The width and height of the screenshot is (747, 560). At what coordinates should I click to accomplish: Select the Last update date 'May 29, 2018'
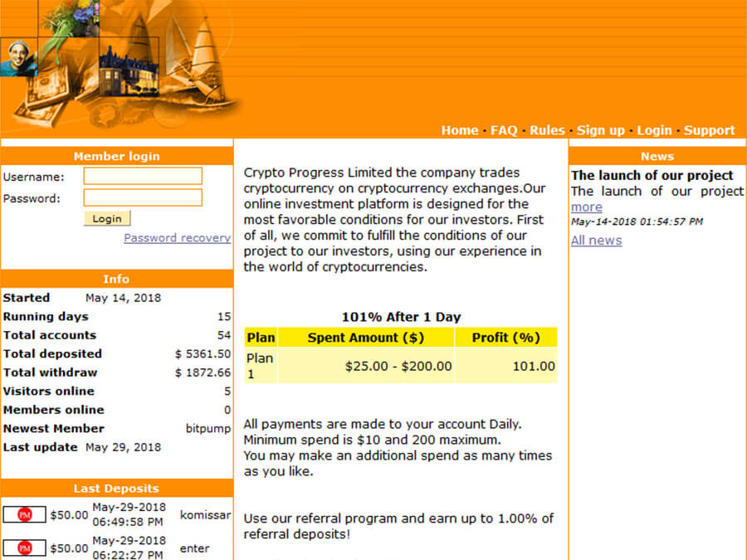[x=124, y=447]
